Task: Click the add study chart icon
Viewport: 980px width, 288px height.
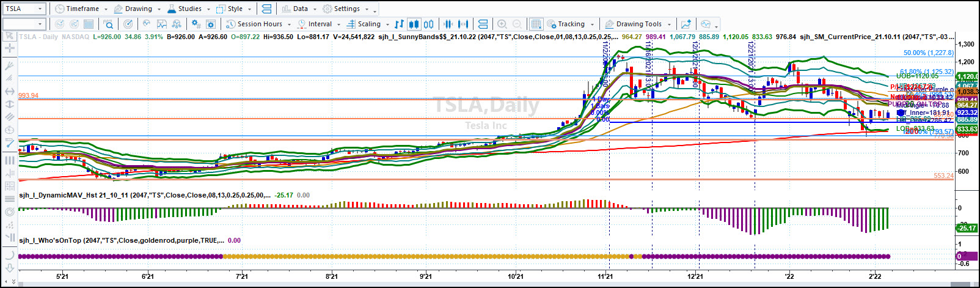Action: click(161, 24)
